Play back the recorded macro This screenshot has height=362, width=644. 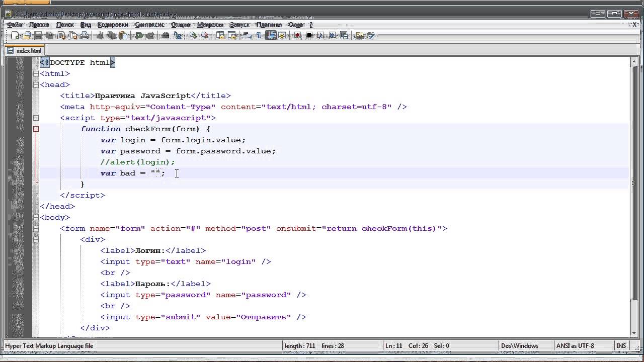point(320,36)
